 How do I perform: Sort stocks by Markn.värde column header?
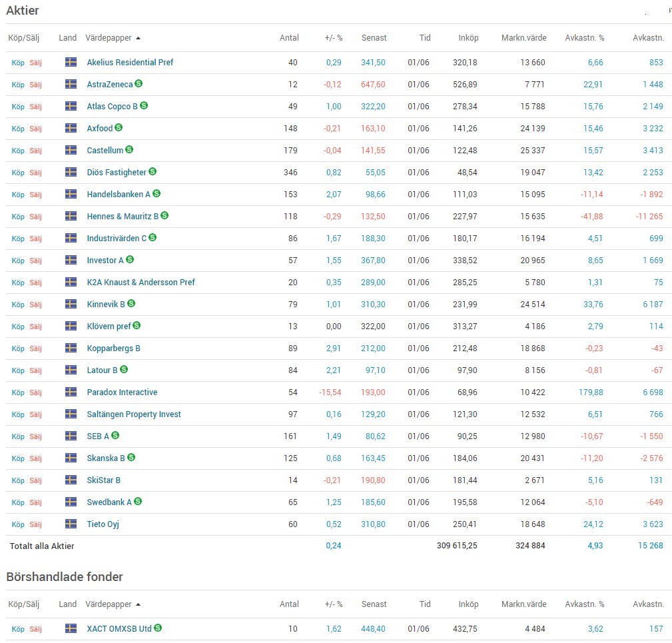point(523,38)
